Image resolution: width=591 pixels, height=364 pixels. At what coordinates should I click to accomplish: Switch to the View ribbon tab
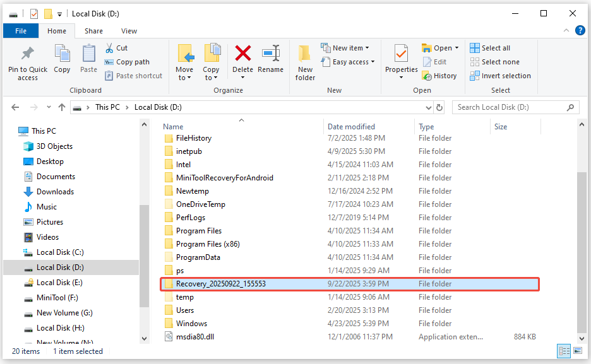(x=129, y=30)
